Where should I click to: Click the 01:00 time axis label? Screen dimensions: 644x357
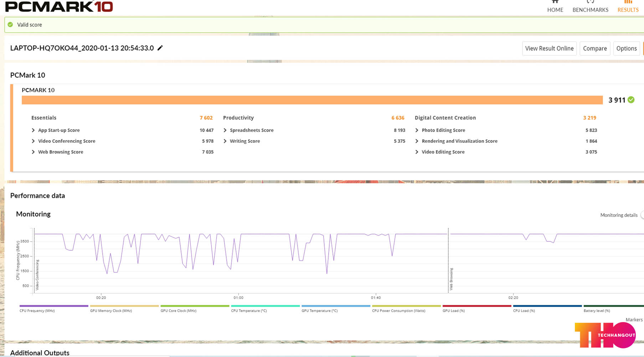pos(238,297)
